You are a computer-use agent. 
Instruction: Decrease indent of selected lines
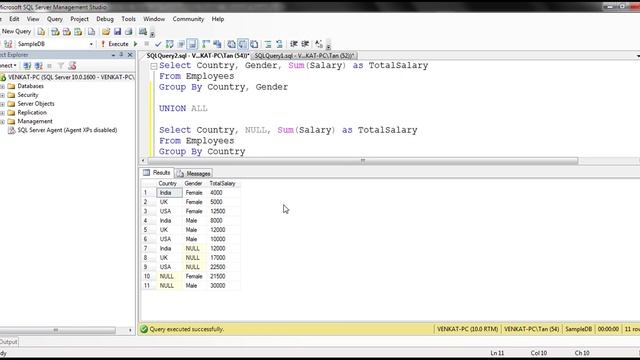294,44
